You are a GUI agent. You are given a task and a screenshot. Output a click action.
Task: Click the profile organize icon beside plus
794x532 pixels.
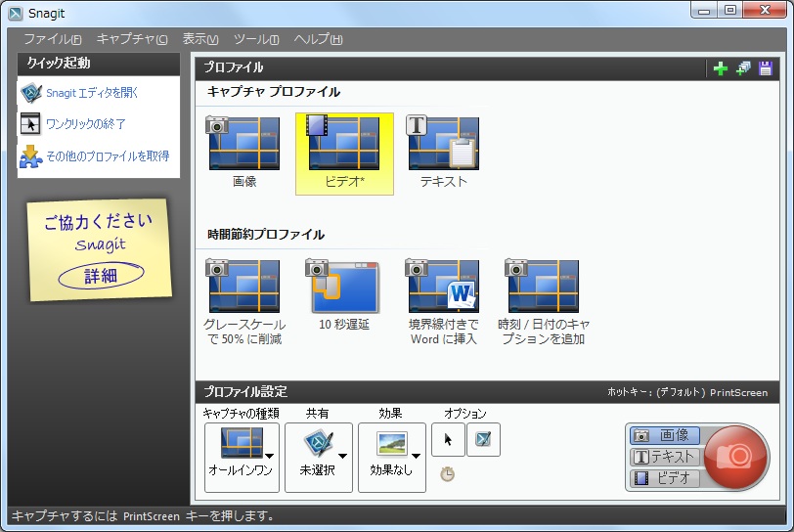pos(743,68)
